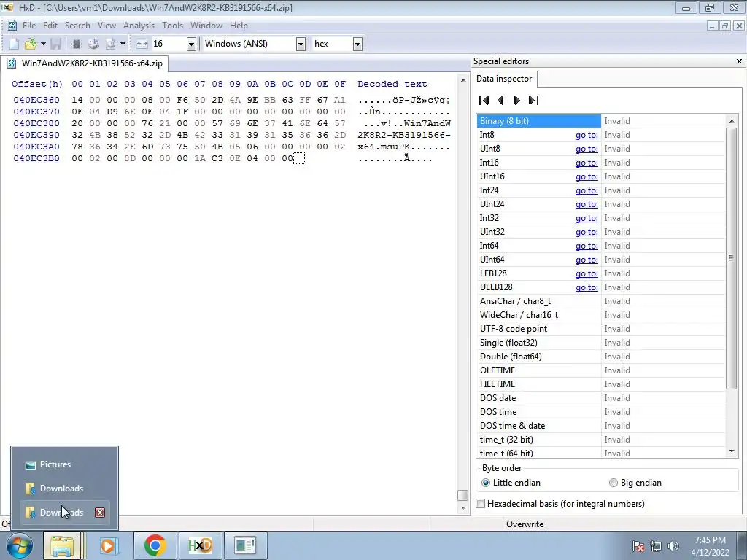Click the volume speaker tray icon
747x560 pixels.
(673, 545)
